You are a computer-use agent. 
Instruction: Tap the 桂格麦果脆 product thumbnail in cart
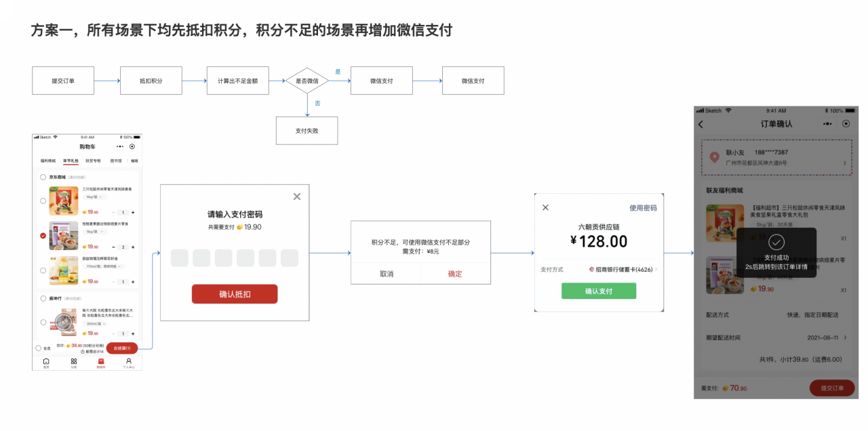click(64, 236)
